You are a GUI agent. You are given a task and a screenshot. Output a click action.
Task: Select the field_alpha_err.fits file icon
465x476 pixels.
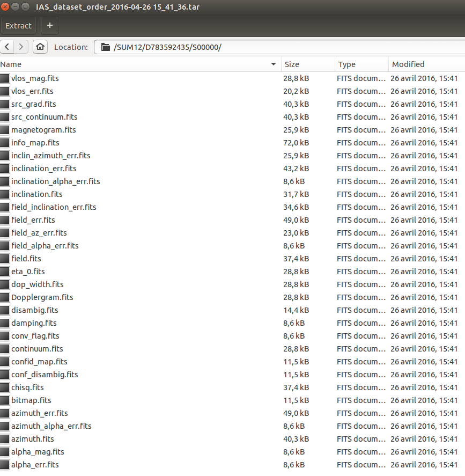pyautogui.click(x=4, y=246)
